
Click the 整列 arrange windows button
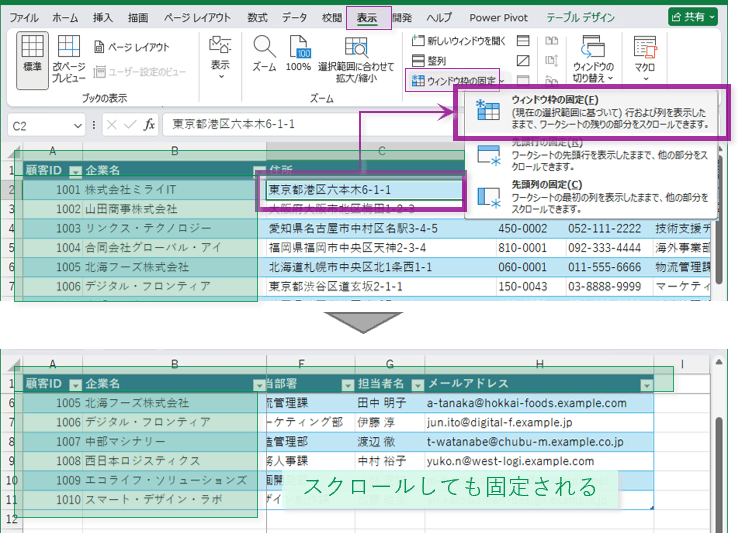(x=429, y=61)
